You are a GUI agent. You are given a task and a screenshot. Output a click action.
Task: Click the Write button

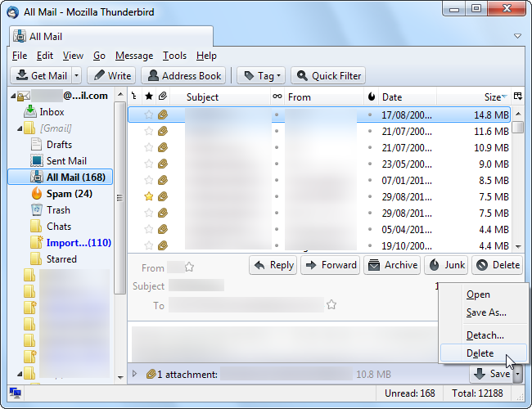111,75
